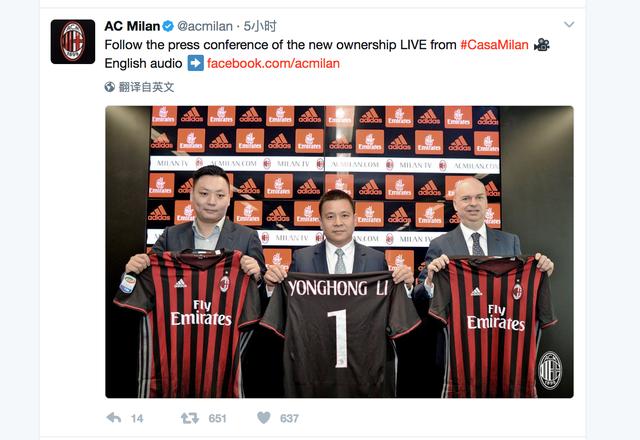Click the 翻译自英文 translate text
Screen dimensions: 640x440
[147, 87]
